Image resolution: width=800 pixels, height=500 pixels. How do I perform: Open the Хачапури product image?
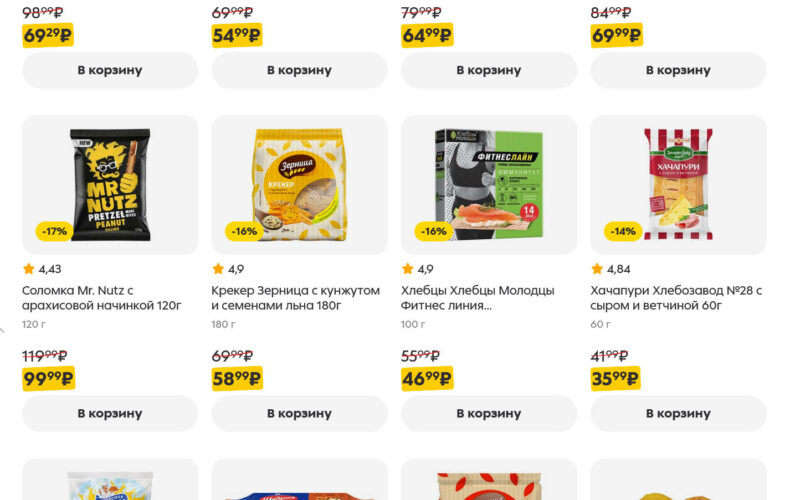(679, 185)
